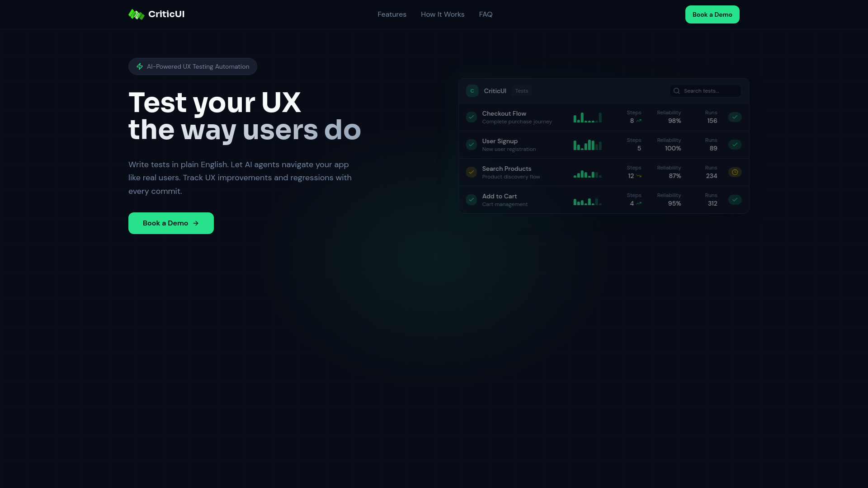Click the green sparkline chart for User Signup
868x488 pixels.
[x=587, y=145]
